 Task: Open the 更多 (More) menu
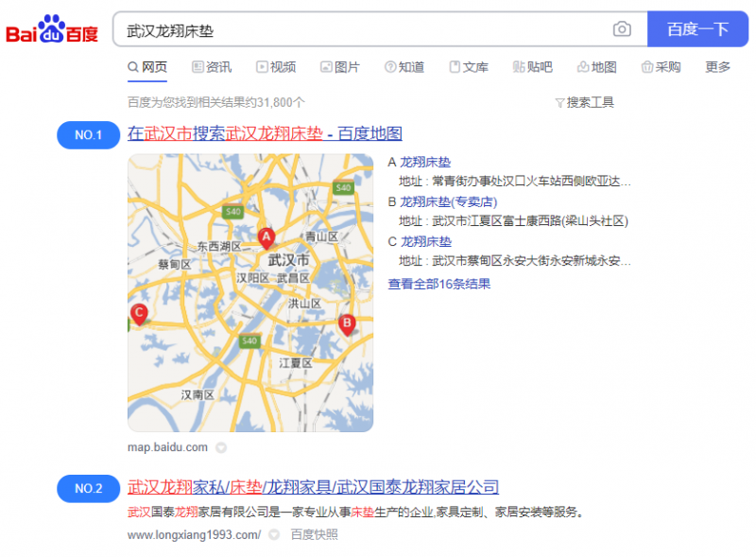tap(716, 67)
